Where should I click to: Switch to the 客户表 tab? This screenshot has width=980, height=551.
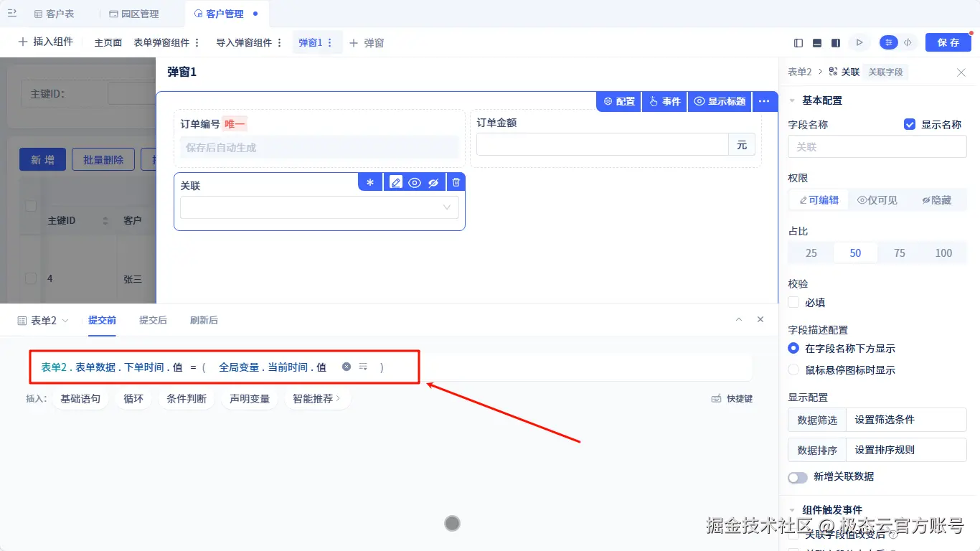point(54,14)
